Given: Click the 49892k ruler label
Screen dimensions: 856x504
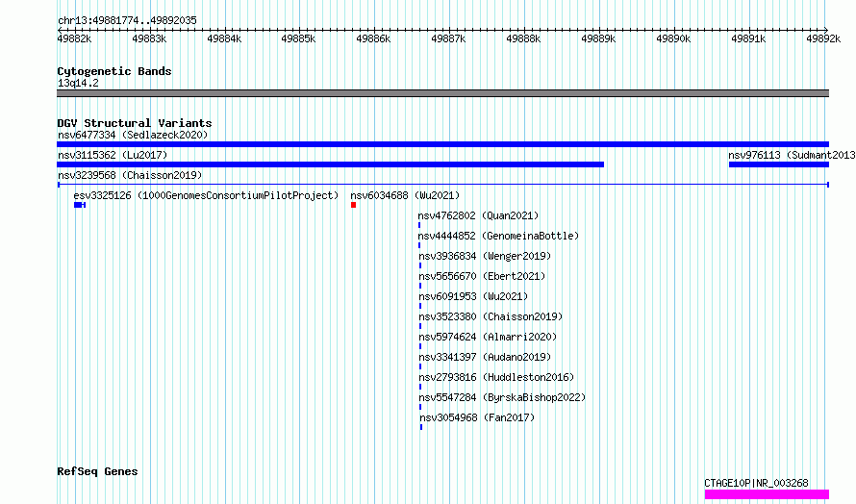Looking at the screenshot, I should click(824, 38).
